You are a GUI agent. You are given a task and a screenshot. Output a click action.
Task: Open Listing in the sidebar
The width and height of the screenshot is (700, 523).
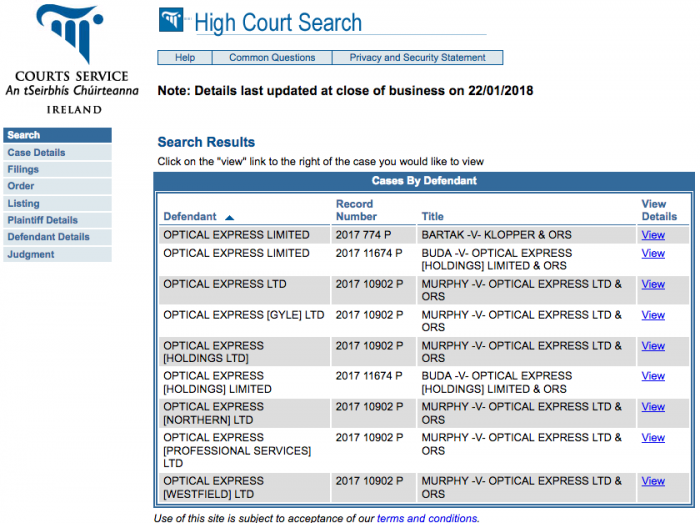(58, 203)
